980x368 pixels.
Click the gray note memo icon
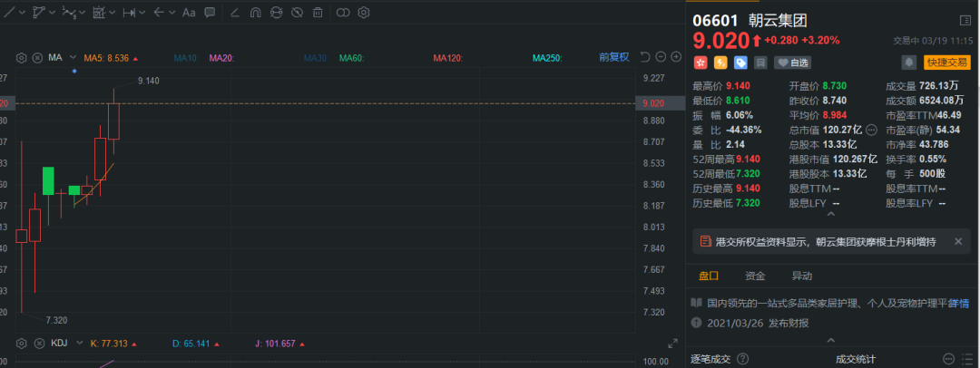pyautogui.click(x=760, y=63)
